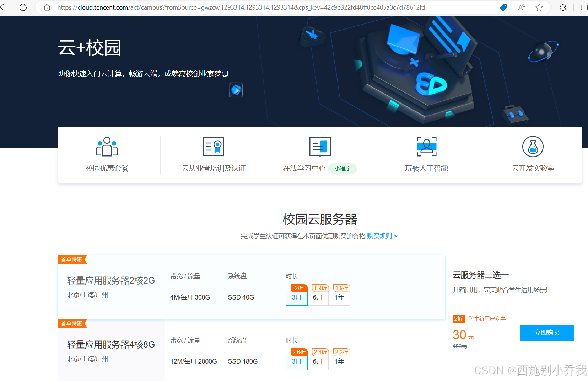Open the split screen icon

coord(584,7)
